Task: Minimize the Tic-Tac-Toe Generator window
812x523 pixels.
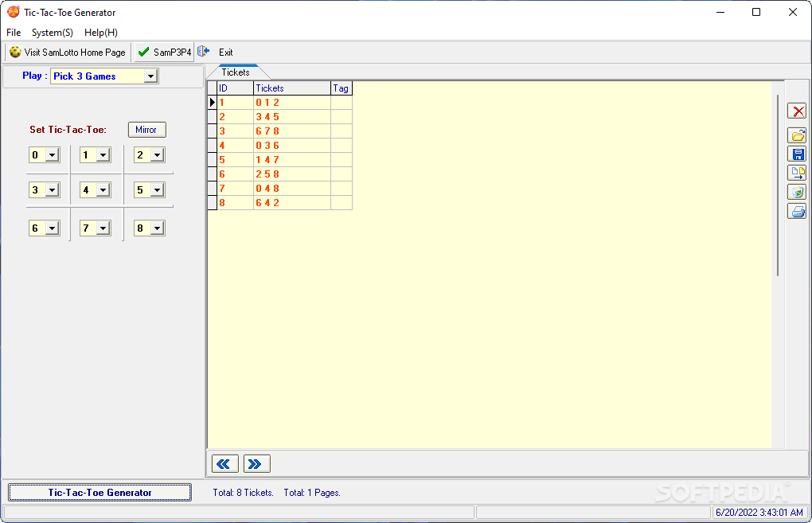Action: click(720, 12)
